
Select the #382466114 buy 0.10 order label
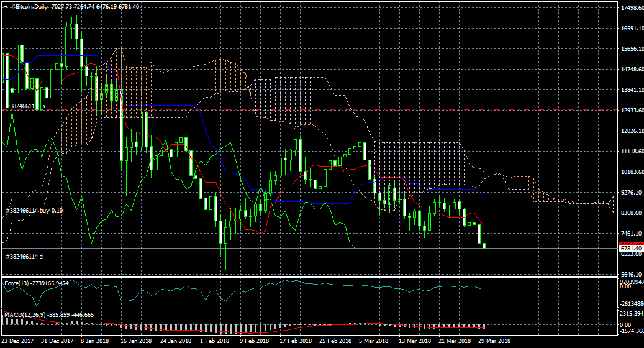34,211
